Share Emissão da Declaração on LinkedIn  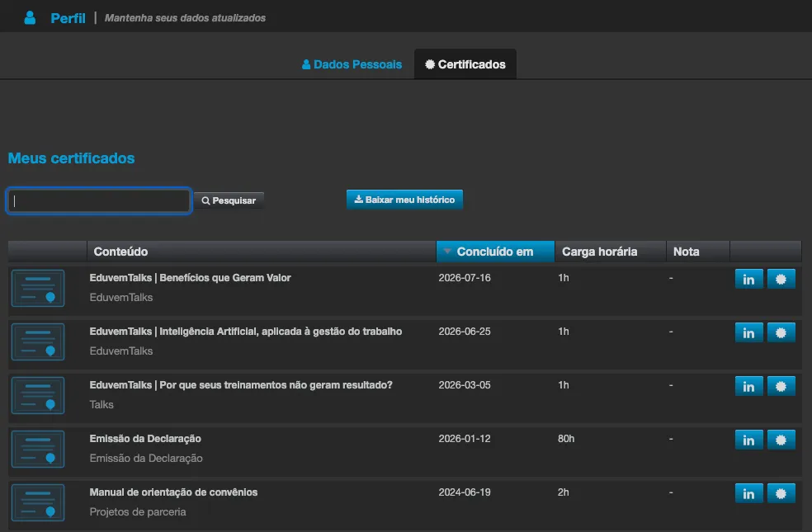pyautogui.click(x=748, y=440)
